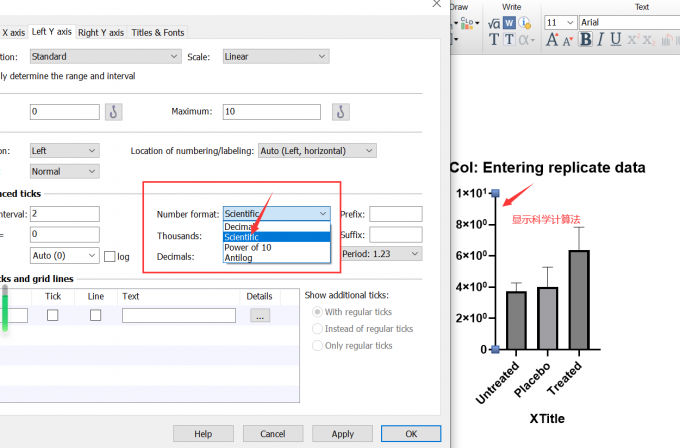The width and height of the screenshot is (680, 448).
Task: Open the Titles & Fonts tab
Action: click(x=158, y=32)
